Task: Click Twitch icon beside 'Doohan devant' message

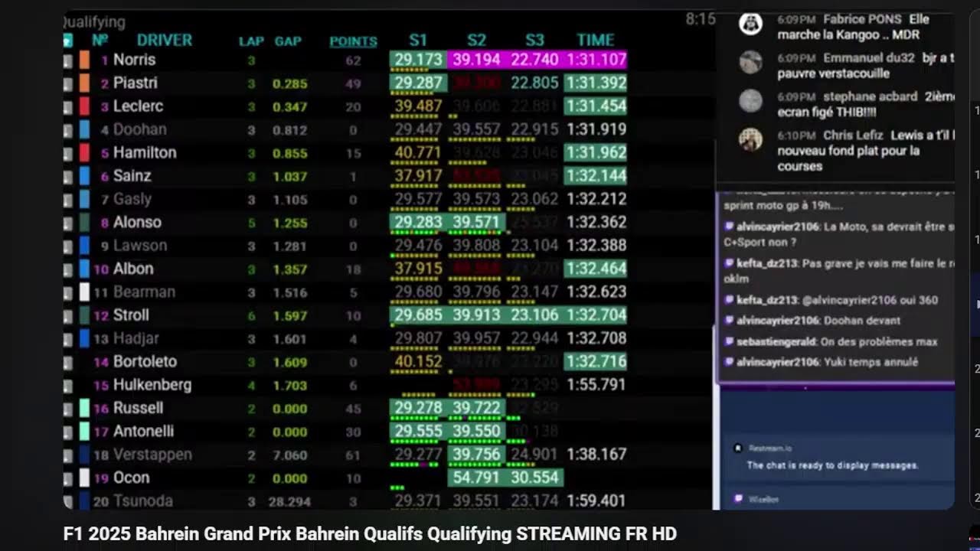Action: 729,321
